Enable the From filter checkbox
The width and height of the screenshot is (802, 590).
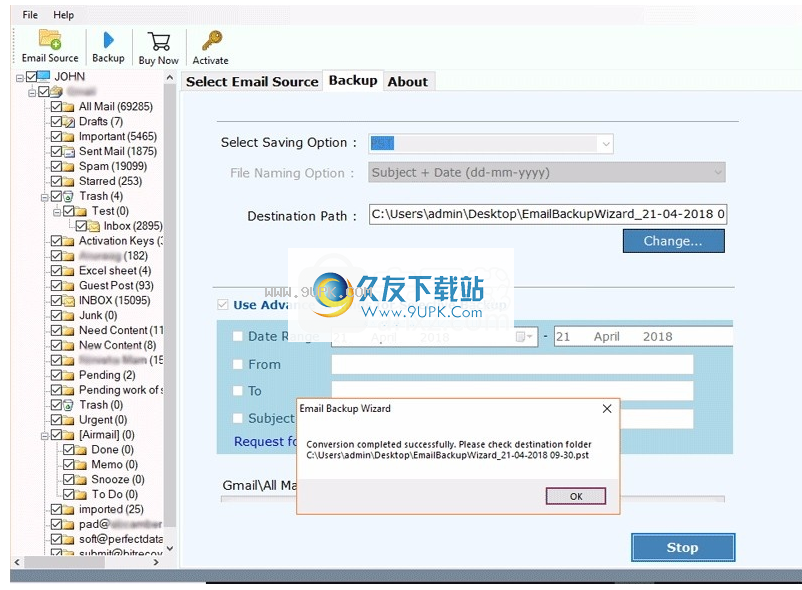pyautogui.click(x=237, y=365)
